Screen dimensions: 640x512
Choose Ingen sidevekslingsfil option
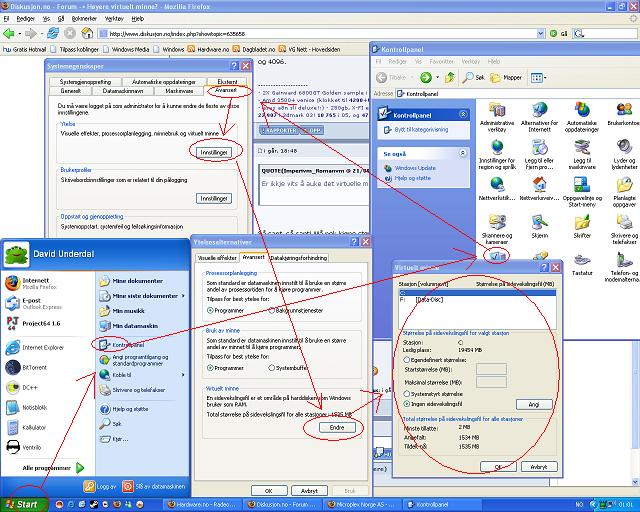407,404
